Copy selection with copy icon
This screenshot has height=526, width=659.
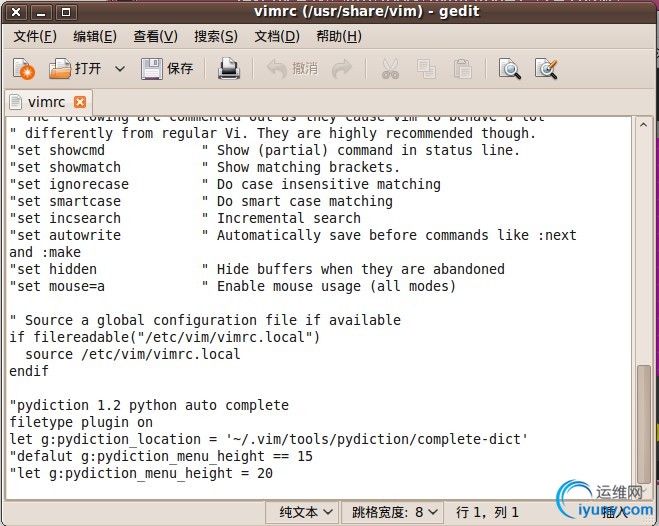point(426,69)
